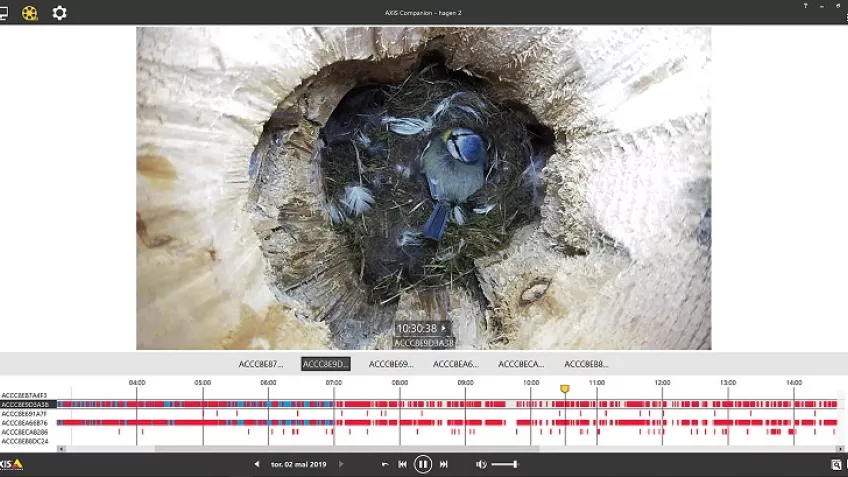Open the help question mark icon
The width and height of the screenshot is (848, 477).
tap(806, 5)
